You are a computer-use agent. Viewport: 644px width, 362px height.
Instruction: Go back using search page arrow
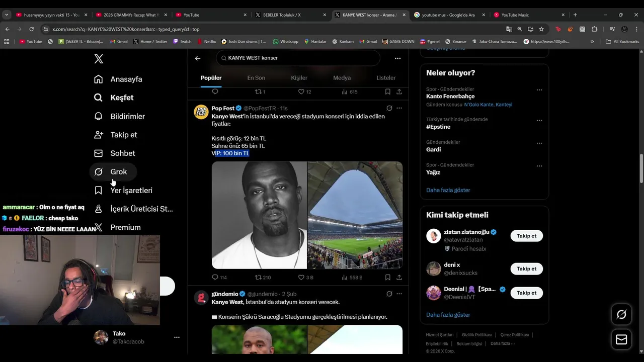click(198, 58)
